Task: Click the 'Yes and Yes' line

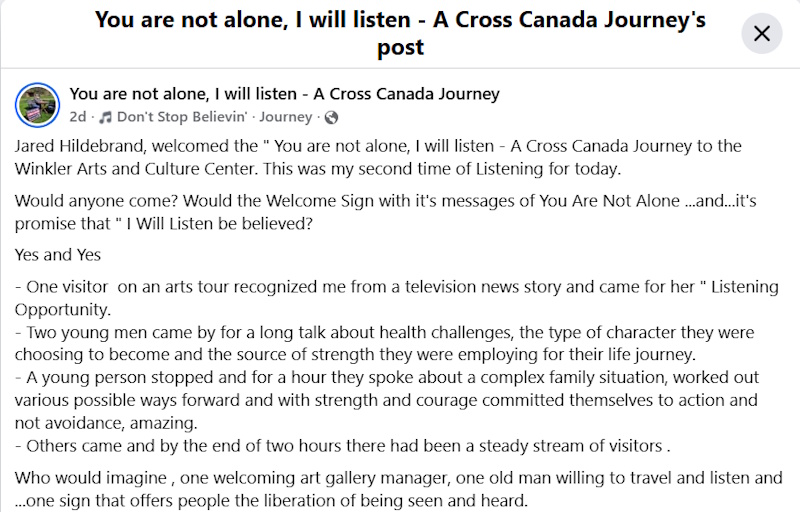Action: (58, 254)
